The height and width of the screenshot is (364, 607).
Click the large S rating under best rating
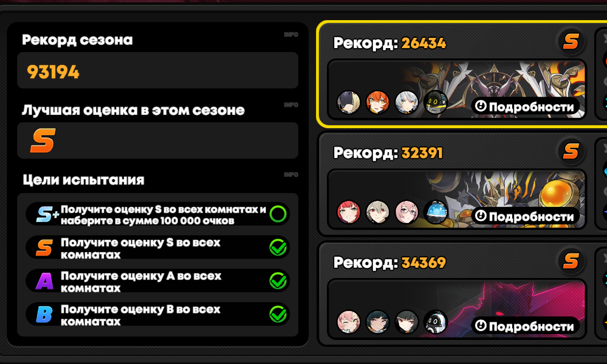tap(42, 140)
